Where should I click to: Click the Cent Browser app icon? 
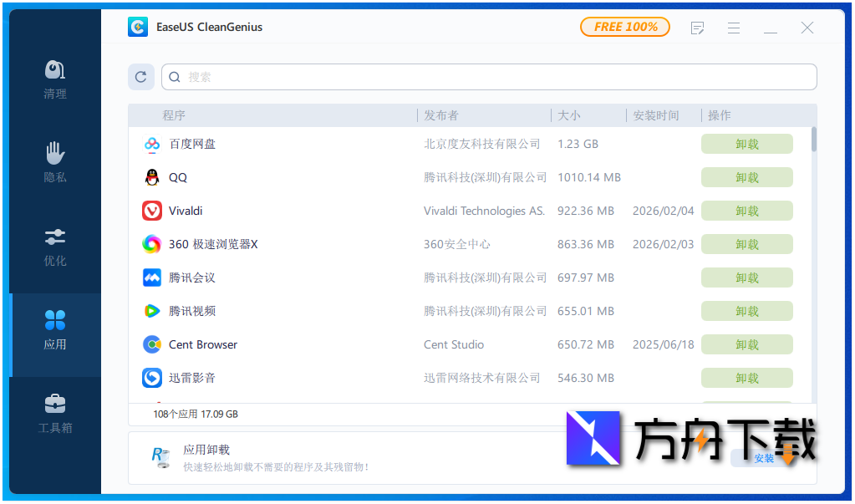(x=151, y=344)
